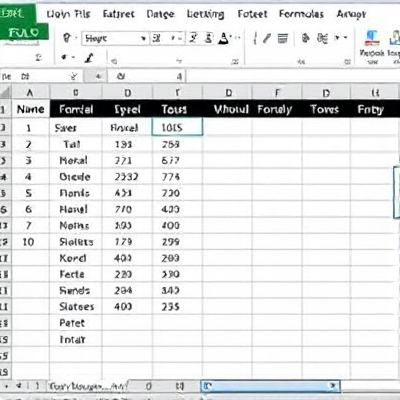Switch to the 'Eatjret' ribbon tab
Viewport: 400px width, 400px height.
[x=119, y=14]
